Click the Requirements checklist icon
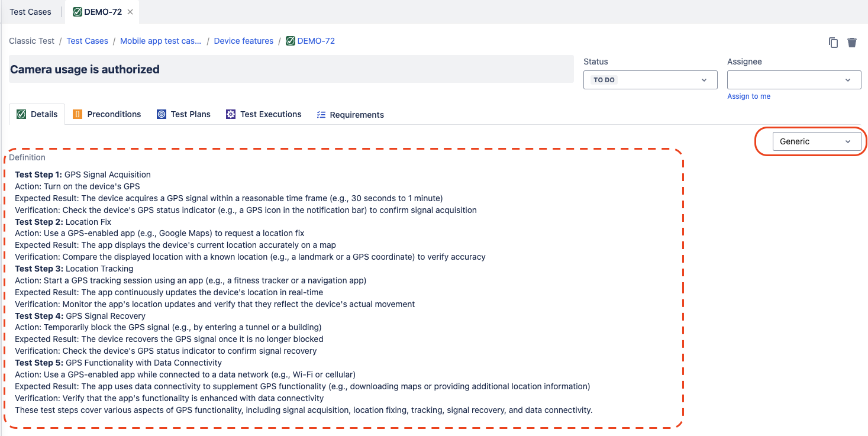Viewport: 868px width, 436px height. point(321,115)
